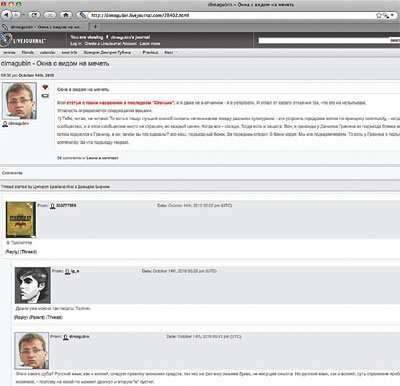Go to the Home page button
This screenshot has height=386, width=400.
coord(66,15)
